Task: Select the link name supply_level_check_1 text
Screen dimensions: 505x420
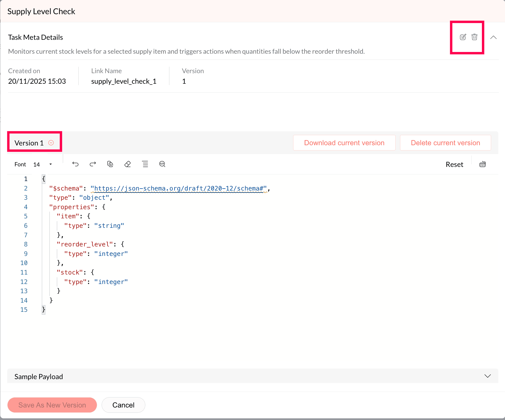Action: click(124, 81)
